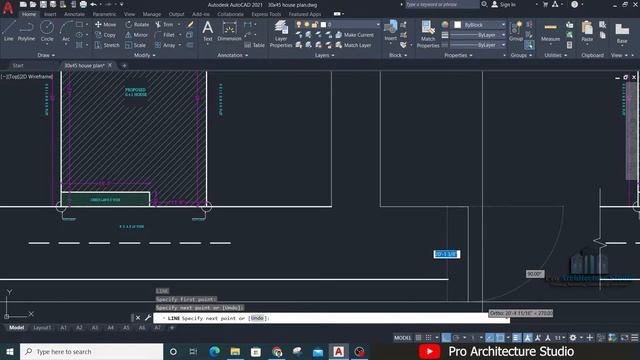Click the Insert block icon
Screen dimensions: 640x360
(391, 30)
